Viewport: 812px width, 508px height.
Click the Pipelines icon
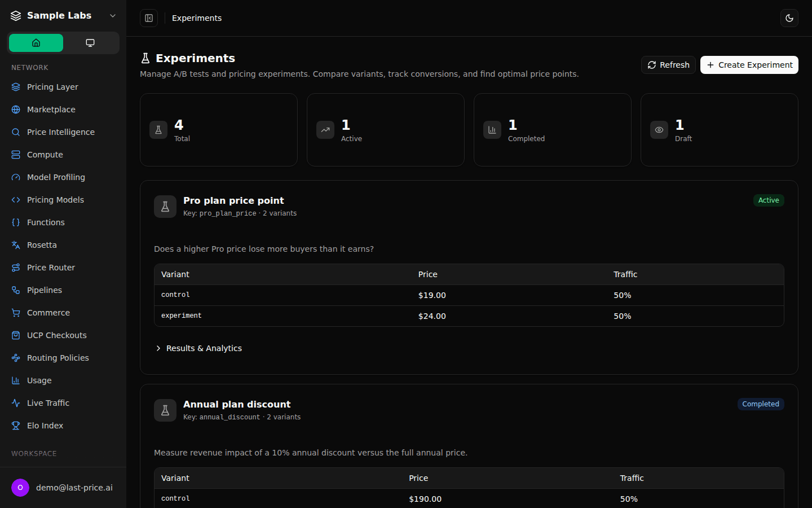click(16, 290)
